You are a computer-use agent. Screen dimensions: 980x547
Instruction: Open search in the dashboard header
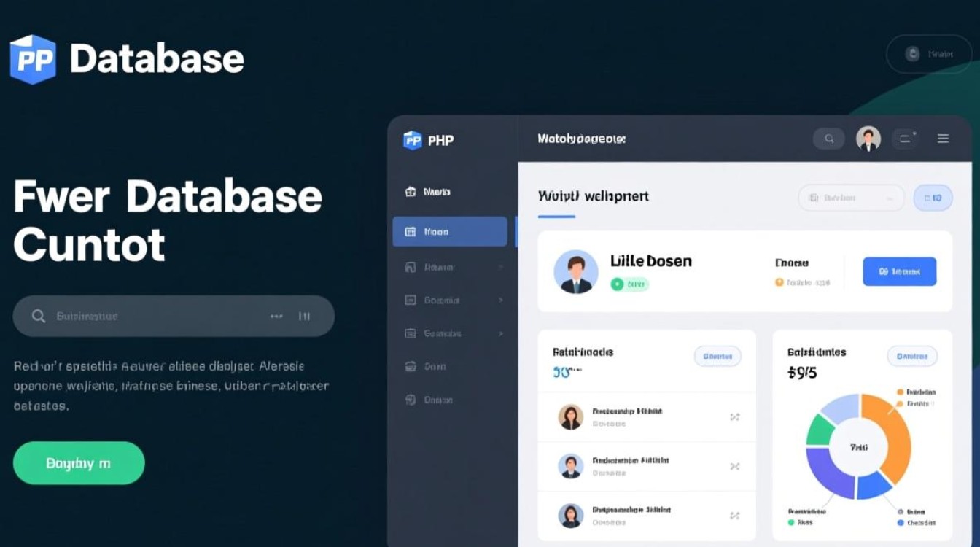(x=828, y=139)
